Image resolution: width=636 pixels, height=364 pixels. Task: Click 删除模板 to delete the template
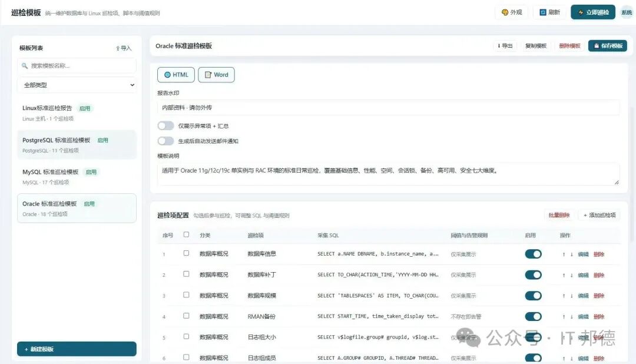(569, 46)
